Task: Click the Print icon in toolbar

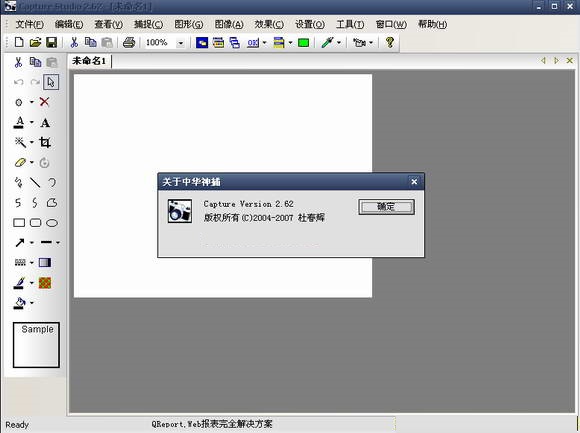Action: [x=129, y=43]
